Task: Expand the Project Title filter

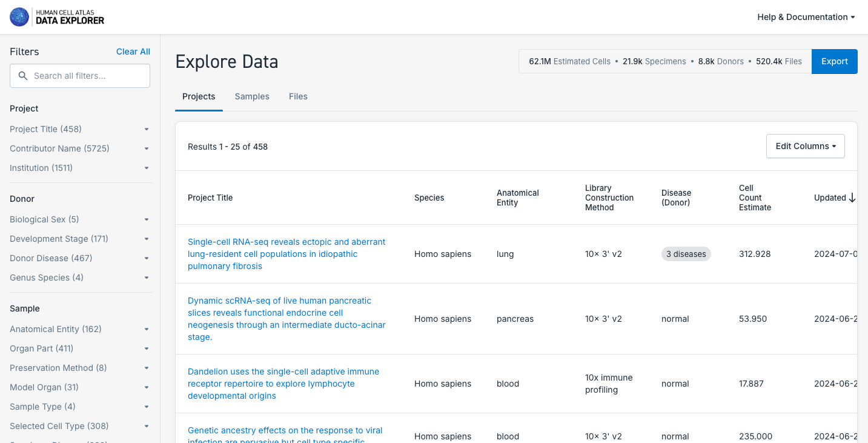Action: coord(80,129)
